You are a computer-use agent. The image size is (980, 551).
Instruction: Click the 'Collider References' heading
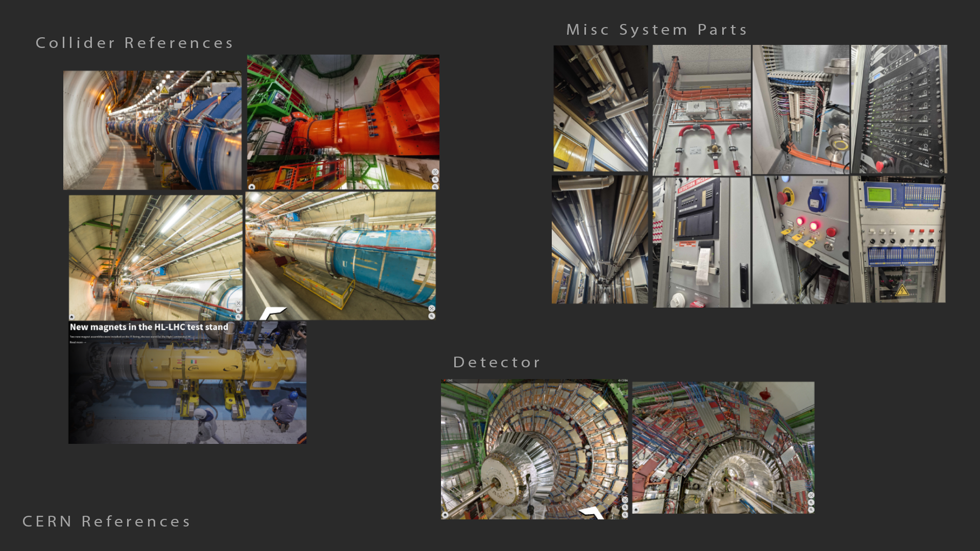(x=135, y=43)
